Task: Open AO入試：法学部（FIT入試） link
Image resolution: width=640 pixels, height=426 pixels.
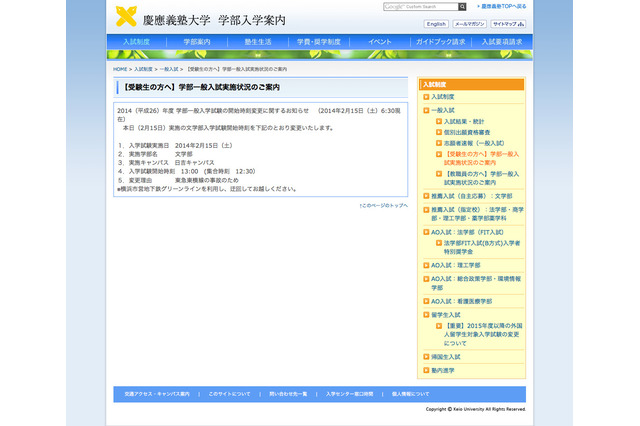Action: tap(468, 232)
